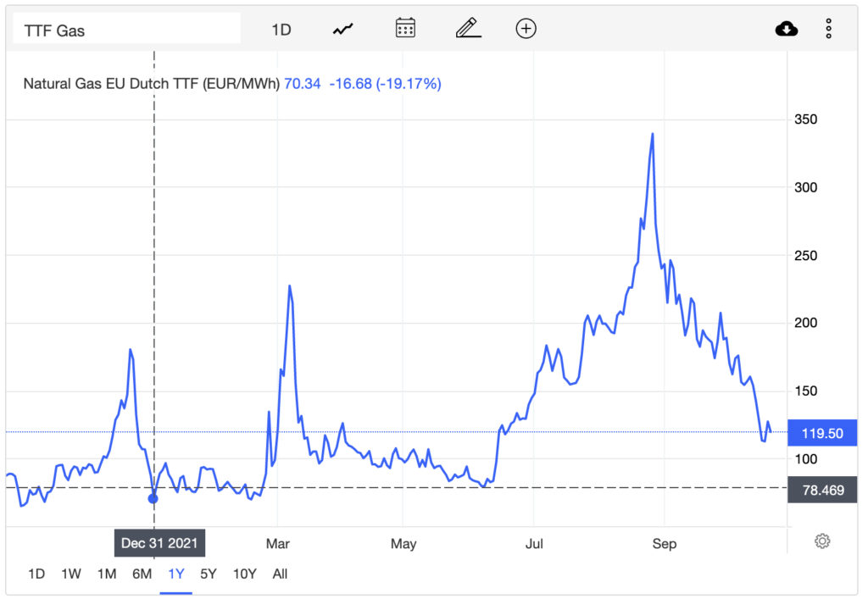Click the Dec 31 2021 data point marker

pos(153,498)
